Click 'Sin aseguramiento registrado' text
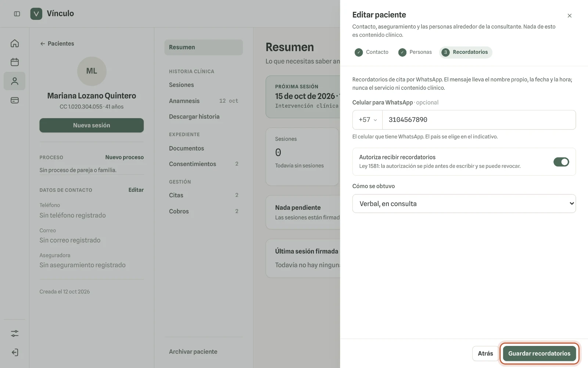 (82, 265)
